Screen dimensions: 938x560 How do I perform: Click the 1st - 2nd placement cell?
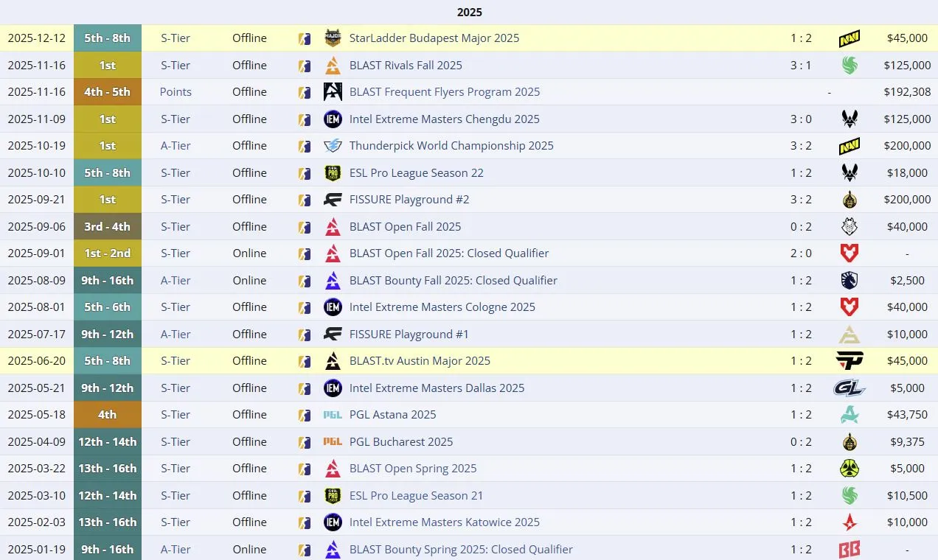[x=108, y=253]
